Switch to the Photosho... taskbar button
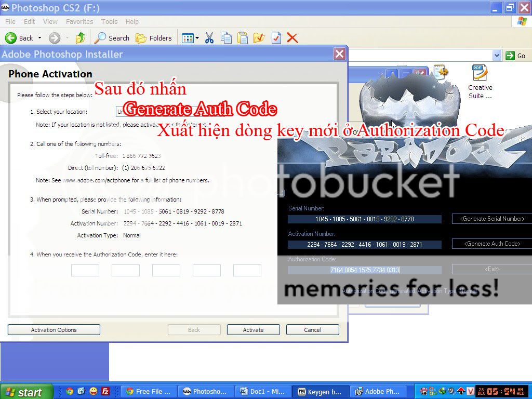The height and width of the screenshot is (399, 532). (x=206, y=392)
